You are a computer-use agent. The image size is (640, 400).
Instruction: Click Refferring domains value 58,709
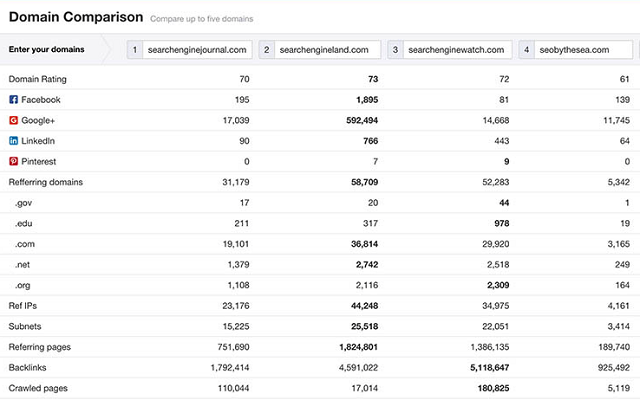(x=364, y=182)
